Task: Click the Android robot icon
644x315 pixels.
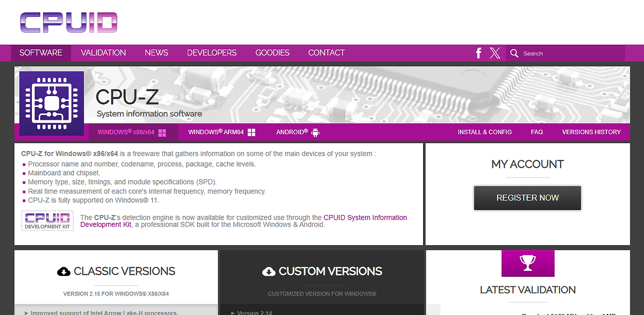Action: (315, 132)
